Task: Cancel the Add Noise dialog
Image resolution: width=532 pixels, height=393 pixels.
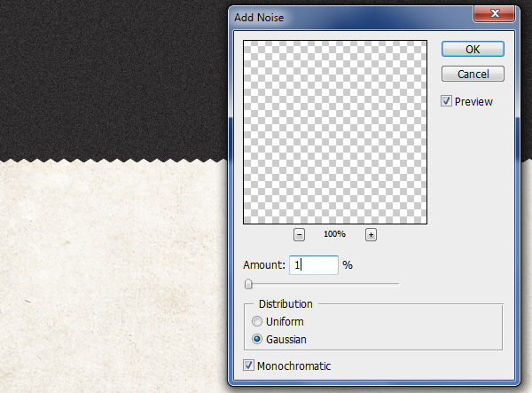Action: (473, 74)
